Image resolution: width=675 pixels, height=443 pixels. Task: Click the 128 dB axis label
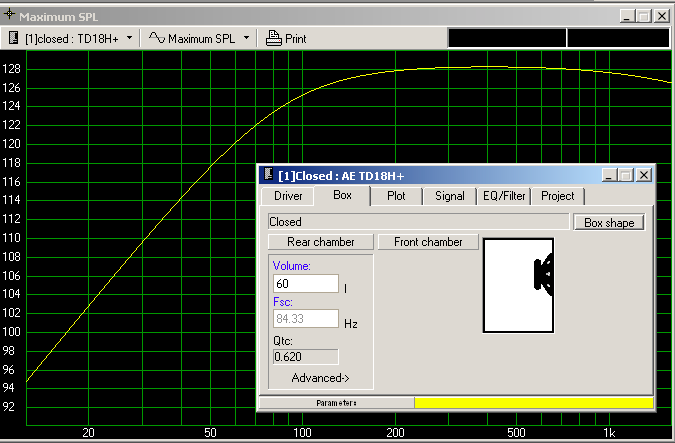tap(11, 69)
